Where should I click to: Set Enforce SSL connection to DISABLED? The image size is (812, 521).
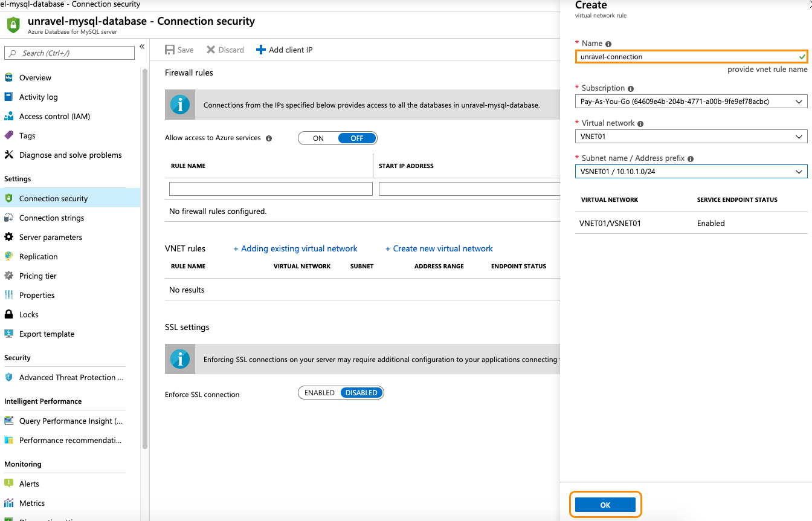(361, 393)
